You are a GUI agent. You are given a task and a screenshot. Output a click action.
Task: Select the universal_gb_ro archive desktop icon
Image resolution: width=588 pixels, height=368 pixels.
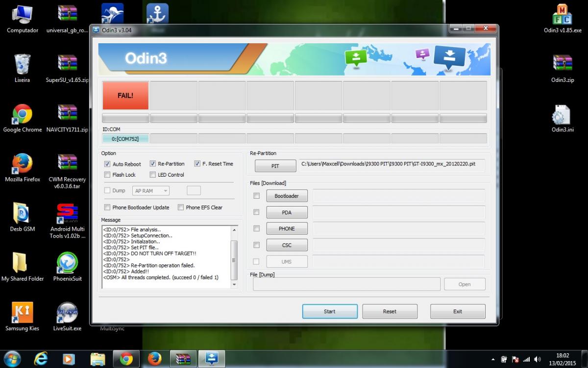click(x=67, y=19)
